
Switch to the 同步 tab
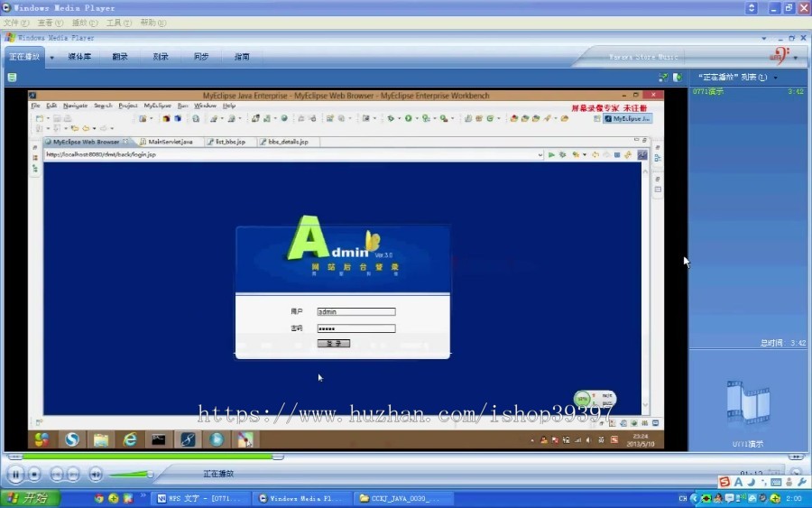[201, 57]
